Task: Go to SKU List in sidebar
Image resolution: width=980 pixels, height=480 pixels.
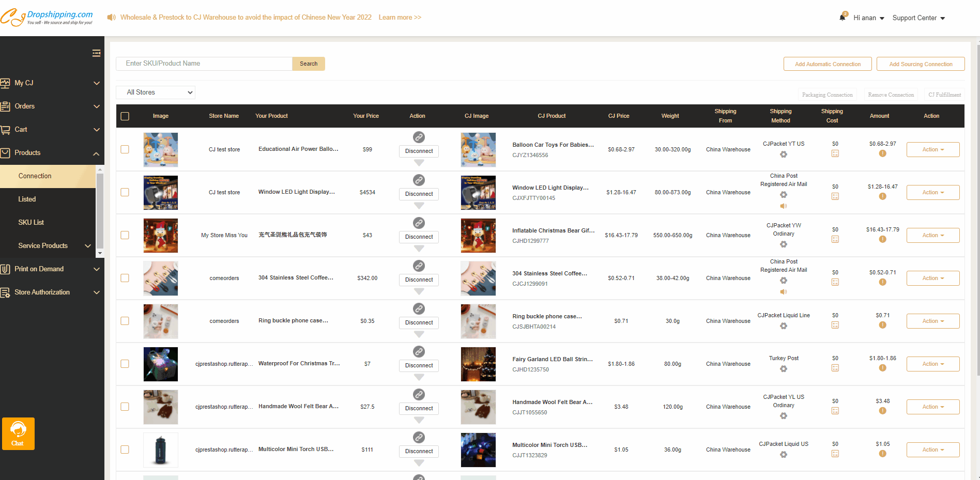Action: tap(31, 222)
